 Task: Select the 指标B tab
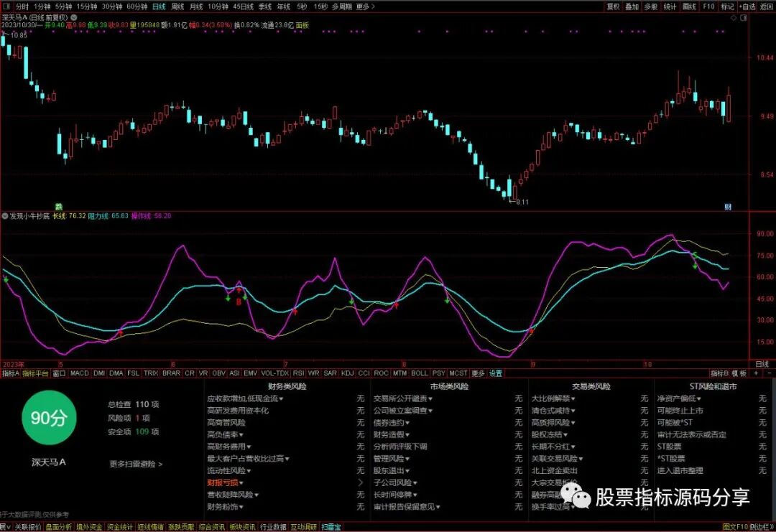(x=719, y=373)
